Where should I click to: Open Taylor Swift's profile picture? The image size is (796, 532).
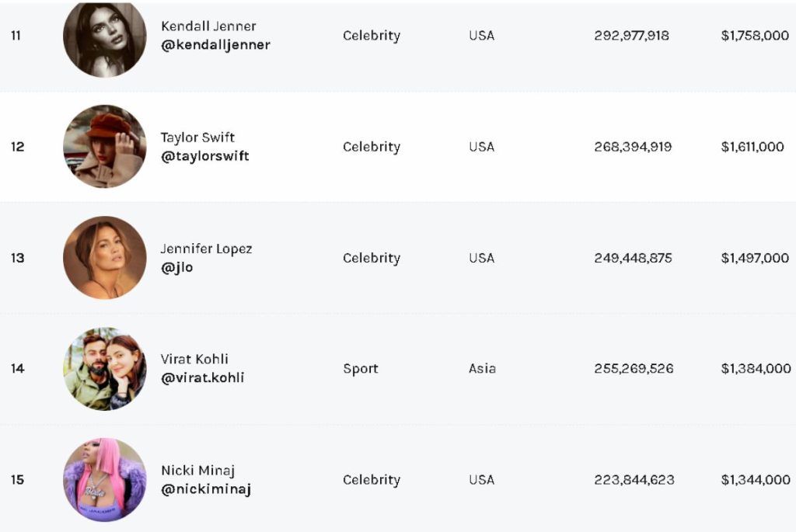click(105, 147)
